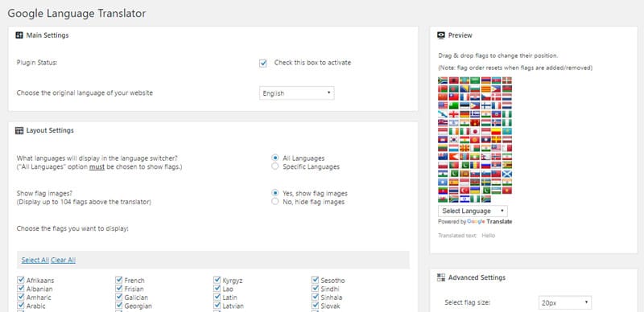Click the Main Settings sliders icon
644x312 pixels.
[x=19, y=35]
